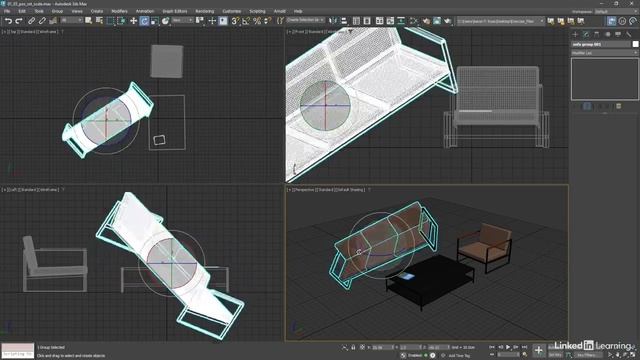Open the Schematic View

click(x=401, y=21)
